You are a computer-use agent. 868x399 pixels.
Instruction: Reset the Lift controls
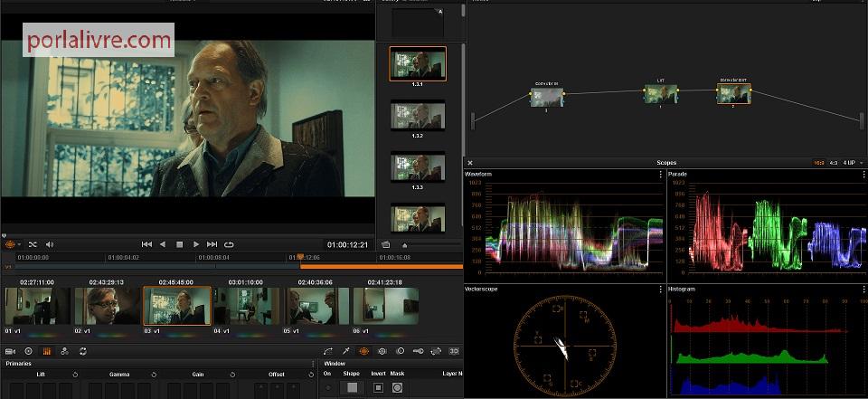[x=75, y=375]
